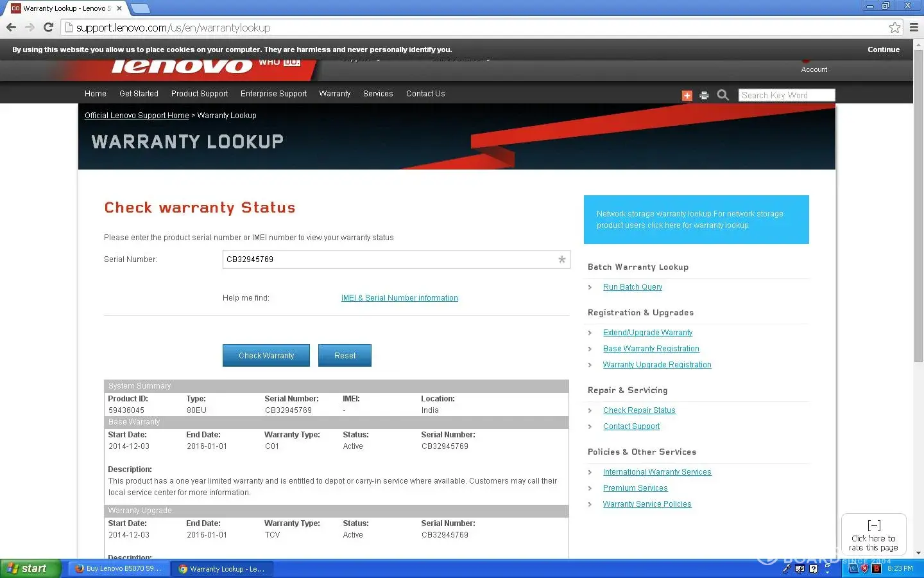The image size is (924, 578).
Task: Expand Run Batch Query chevron arrow
Action: click(590, 287)
